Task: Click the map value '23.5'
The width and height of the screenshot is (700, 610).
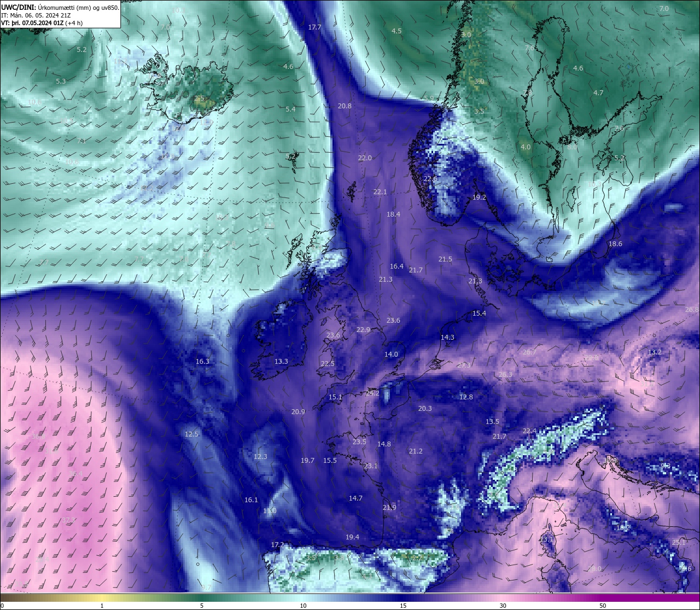Action: point(359,441)
